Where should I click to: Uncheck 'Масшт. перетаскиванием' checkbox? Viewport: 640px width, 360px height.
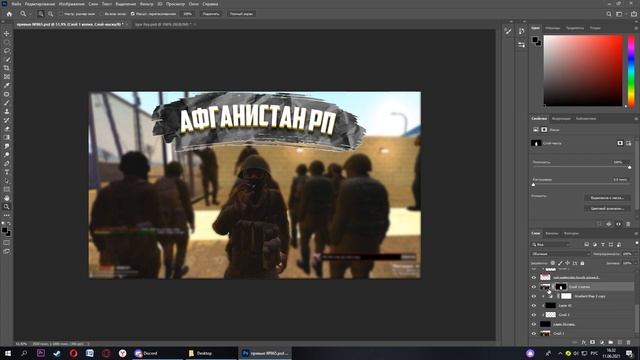[x=133, y=14]
